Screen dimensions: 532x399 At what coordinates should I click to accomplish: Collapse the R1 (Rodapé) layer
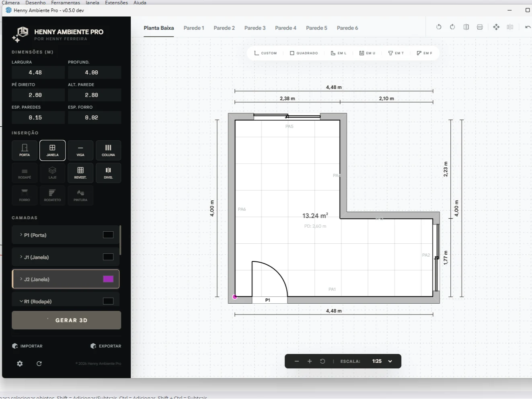click(21, 301)
